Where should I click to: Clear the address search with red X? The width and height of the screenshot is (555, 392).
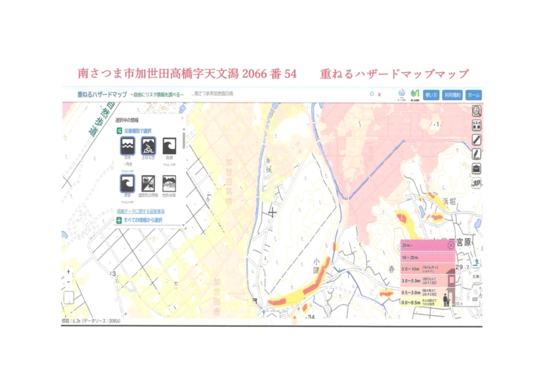(x=379, y=94)
